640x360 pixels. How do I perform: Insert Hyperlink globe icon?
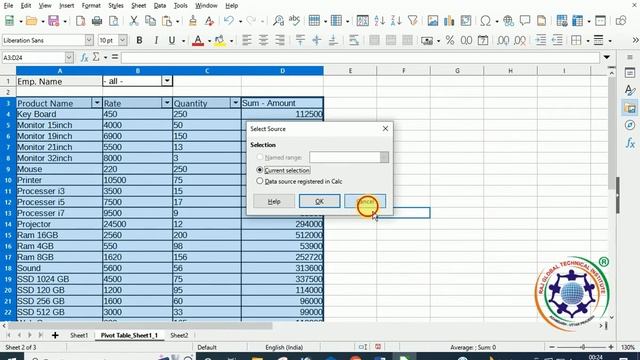point(508,21)
